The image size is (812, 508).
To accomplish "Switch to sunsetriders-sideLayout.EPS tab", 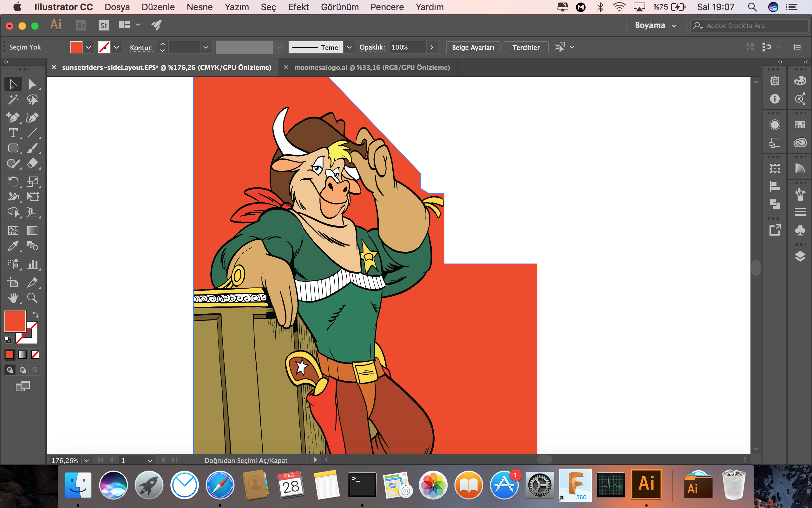I will pos(167,68).
